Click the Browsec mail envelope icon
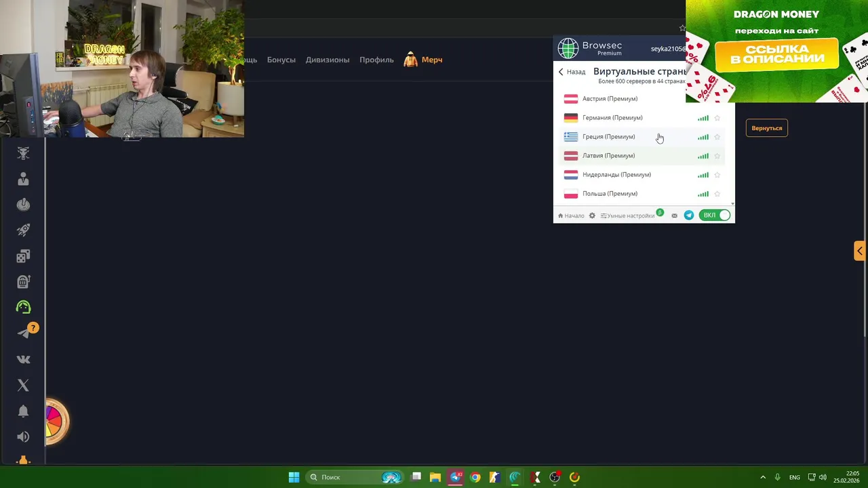This screenshot has height=488, width=868. (674, 216)
